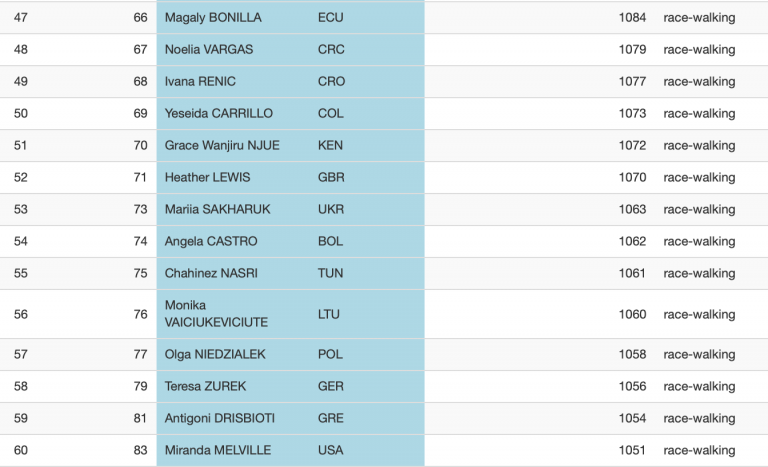Click Olga NIEDZIALEK's name

215,355
